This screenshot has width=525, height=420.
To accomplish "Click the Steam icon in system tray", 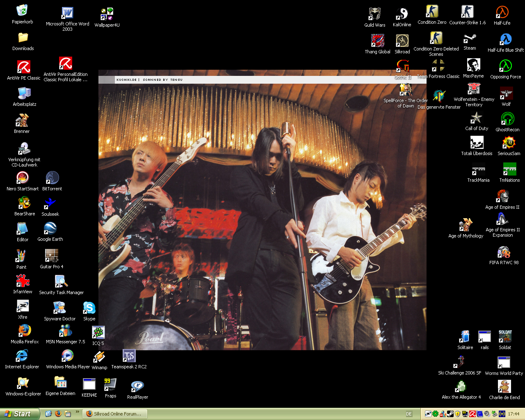I will pyautogui.click(x=450, y=414).
